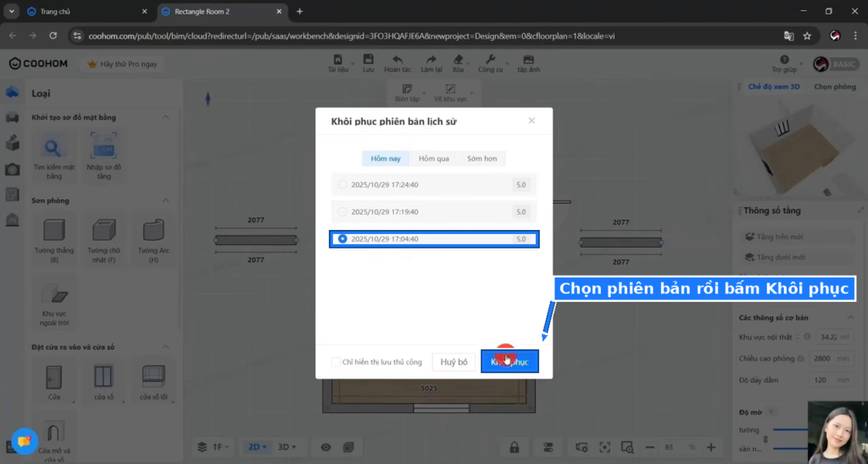Viewport: 868px width, 464px height.
Task: Bookmark page with star icon
Action: click(807, 36)
